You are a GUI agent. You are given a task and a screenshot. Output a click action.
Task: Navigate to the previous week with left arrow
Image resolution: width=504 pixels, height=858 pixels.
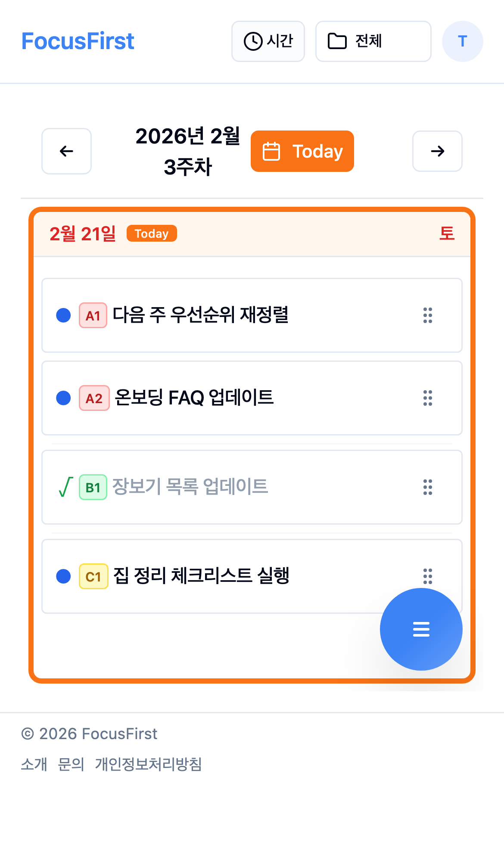(x=66, y=151)
